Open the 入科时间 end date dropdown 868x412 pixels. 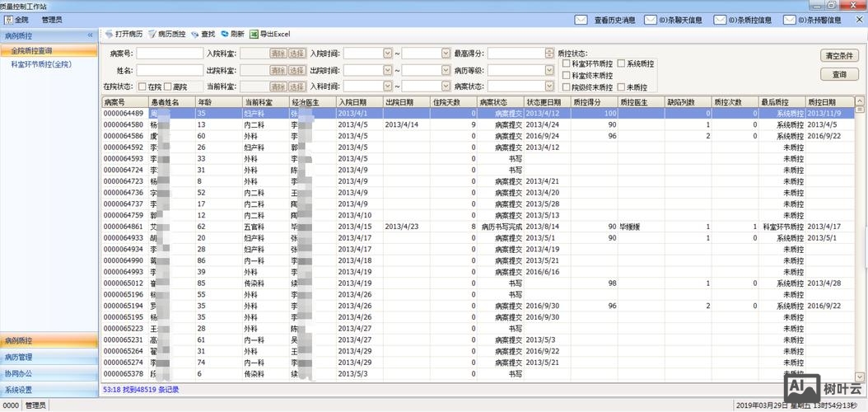click(x=446, y=87)
